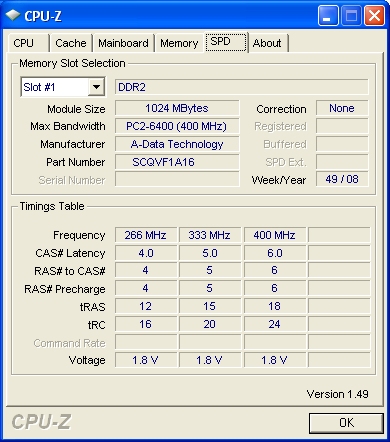This screenshot has width=390, height=442.
Task: Select the Manufacturer A-Data Technology field
Action: tap(177, 144)
